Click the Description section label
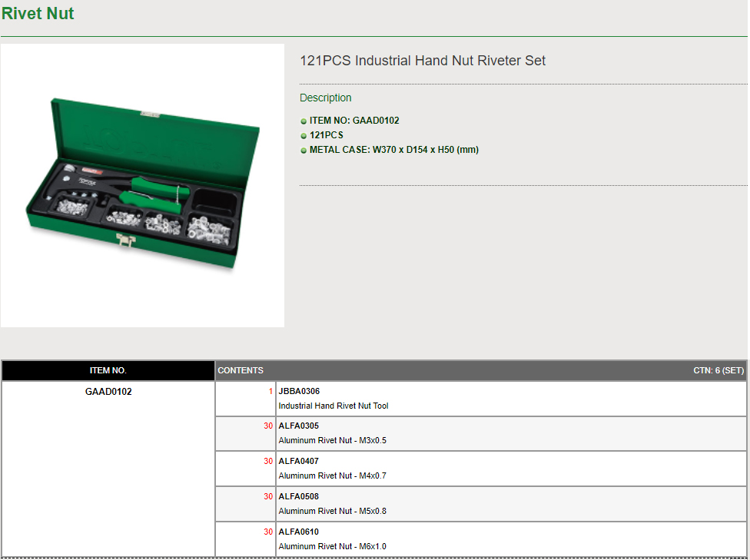 tap(325, 98)
